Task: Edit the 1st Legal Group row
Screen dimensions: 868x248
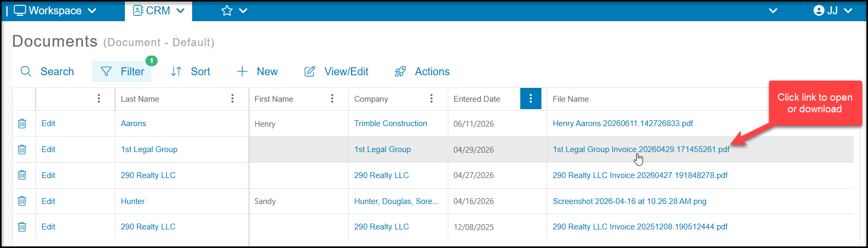Action: (48, 149)
